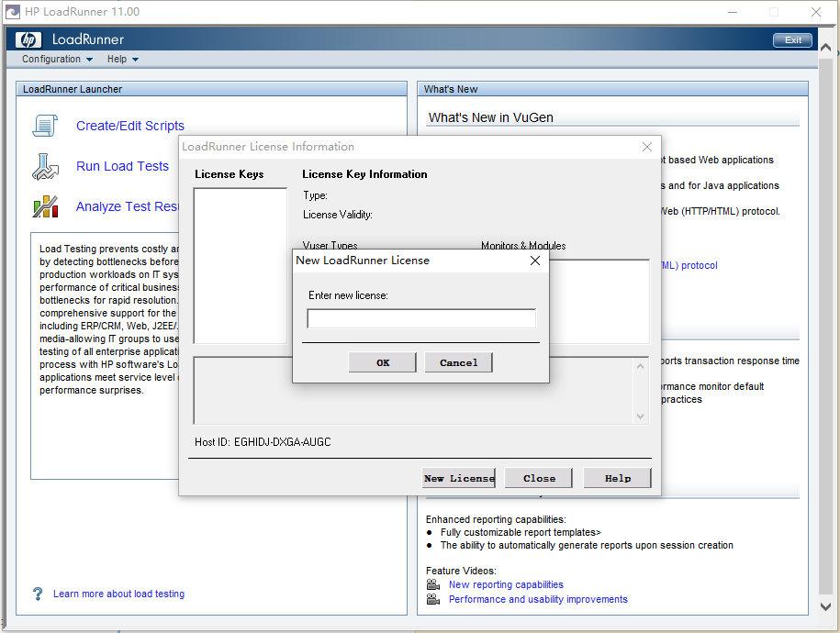Click the Exit button
840x633 pixels.
(x=792, y=40)
